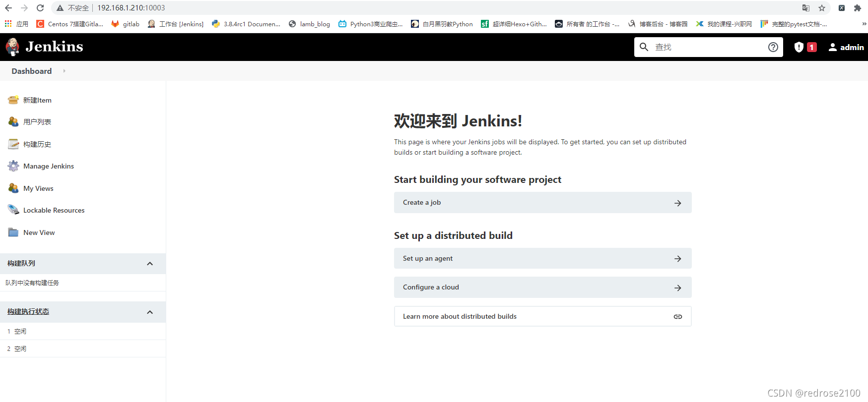The image size is (868, 402).
Task: Open the gitlab bookmark
Action: pyautogui.click(x=125, y=24)
